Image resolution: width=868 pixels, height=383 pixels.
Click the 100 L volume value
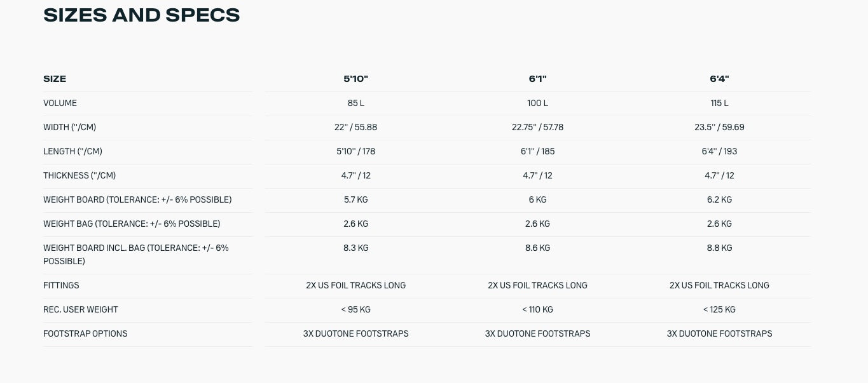tap(537, 103)
